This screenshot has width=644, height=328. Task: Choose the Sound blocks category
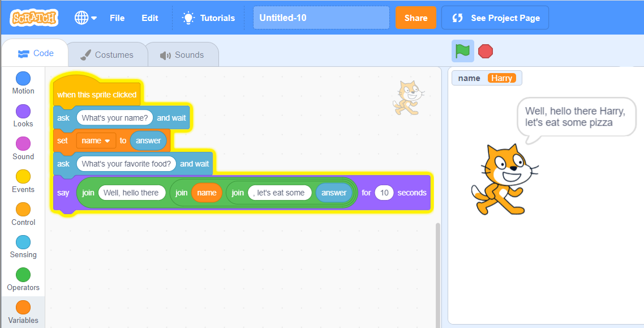[x=23, y=149]
